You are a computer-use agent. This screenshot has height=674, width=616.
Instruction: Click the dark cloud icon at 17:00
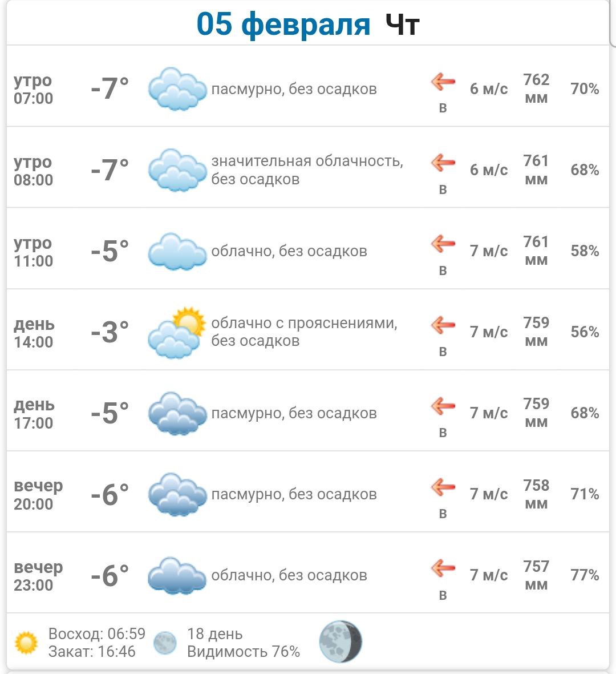click(x=177, y=413)
